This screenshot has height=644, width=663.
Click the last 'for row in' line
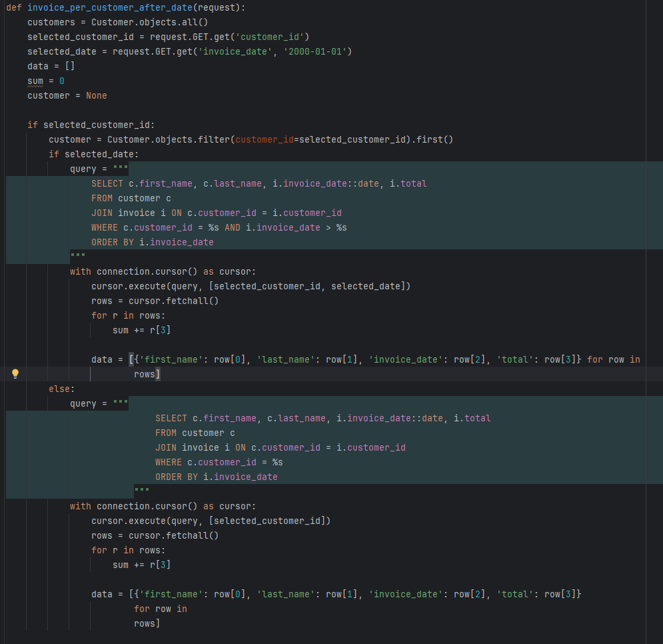click(x=161, y=609)
